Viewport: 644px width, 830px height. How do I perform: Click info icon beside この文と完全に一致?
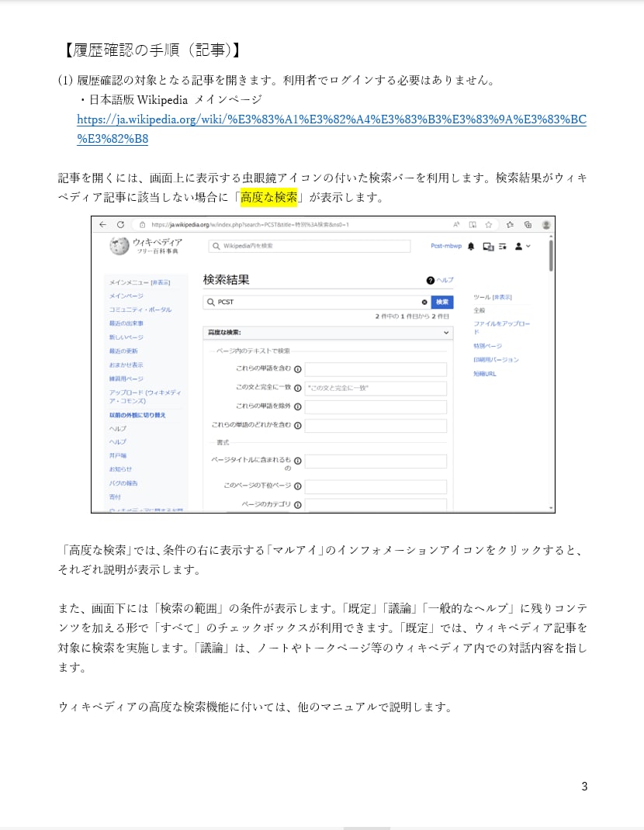click(x=298, y=388)
